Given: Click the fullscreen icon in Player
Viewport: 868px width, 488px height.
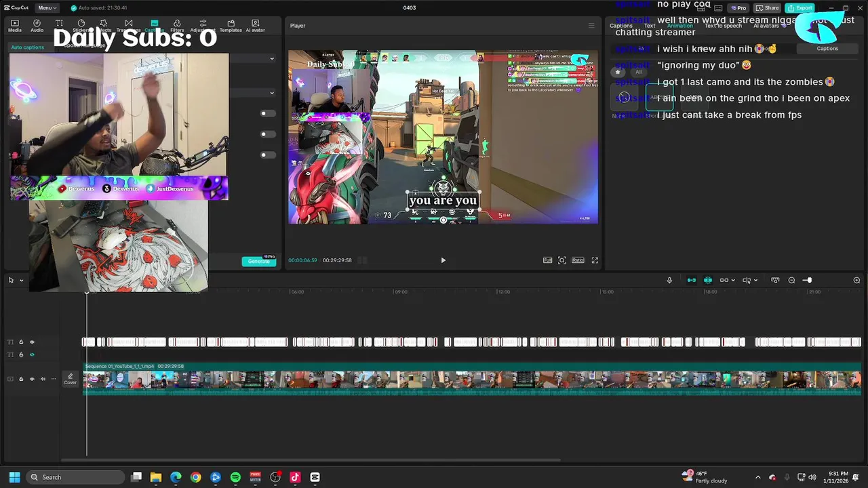Looking at the screenshot, I should (595, 260).
